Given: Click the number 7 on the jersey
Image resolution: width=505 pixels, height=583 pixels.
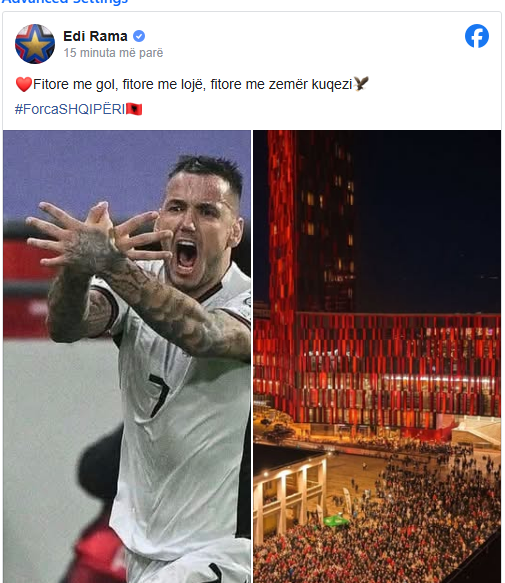Looking at the screenshot, I should click(159, 395).
